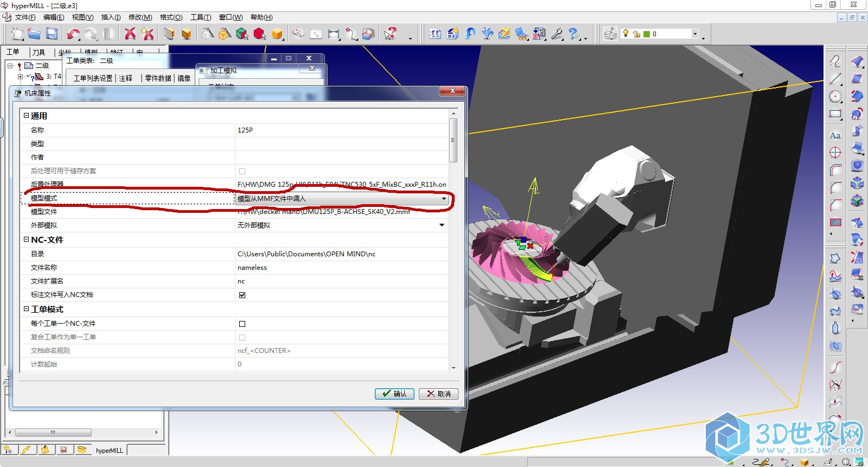Uncheck 标注文件写入NC文档 checkbox
868x467 pixels.
click(x=242, y=295)
